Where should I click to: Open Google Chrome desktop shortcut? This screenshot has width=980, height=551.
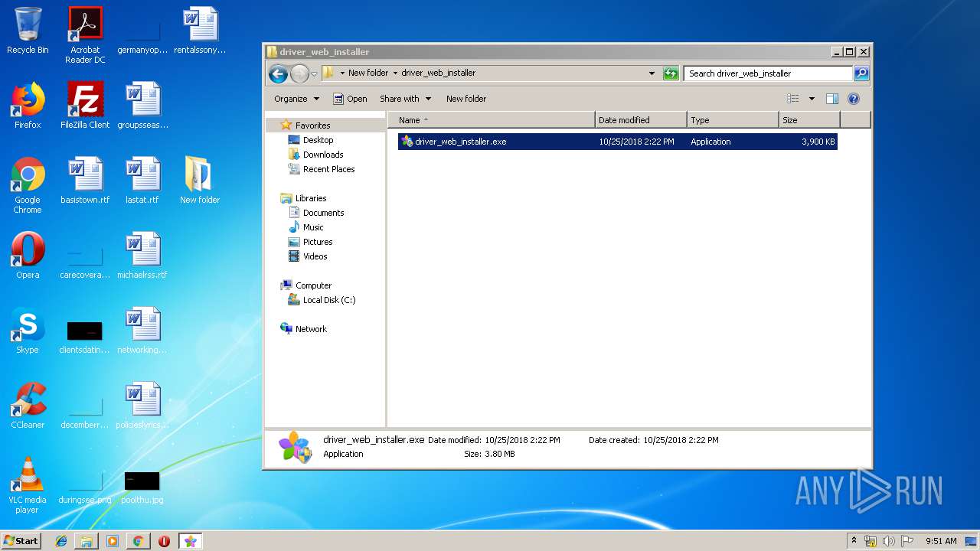(x=28, y=185)
